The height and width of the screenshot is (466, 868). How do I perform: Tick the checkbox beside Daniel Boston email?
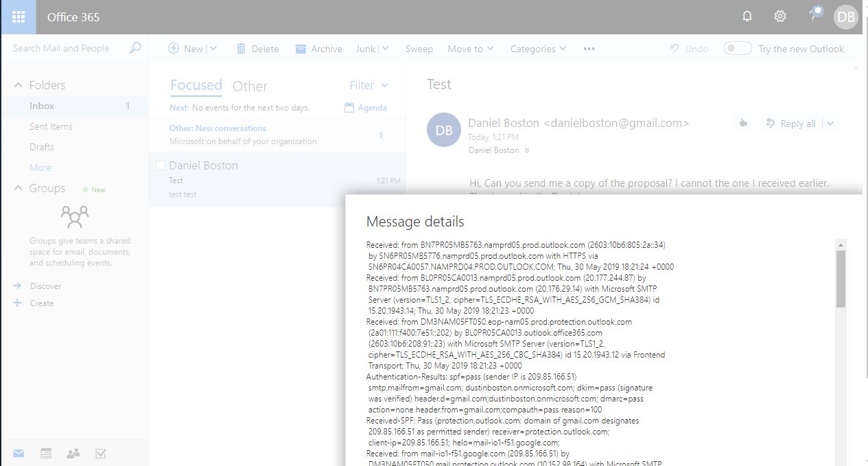(x=161, y=165)
